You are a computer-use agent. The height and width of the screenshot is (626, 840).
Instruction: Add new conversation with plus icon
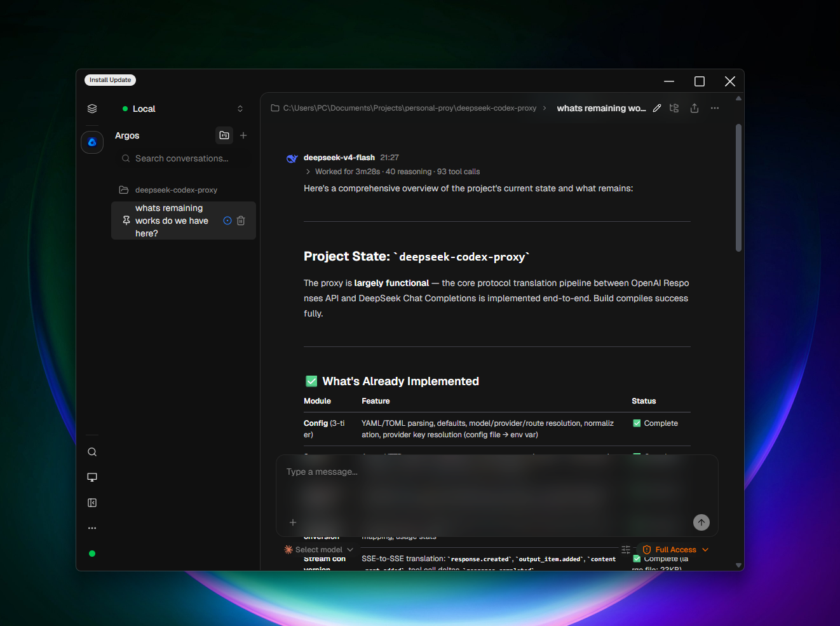[243, 135]
